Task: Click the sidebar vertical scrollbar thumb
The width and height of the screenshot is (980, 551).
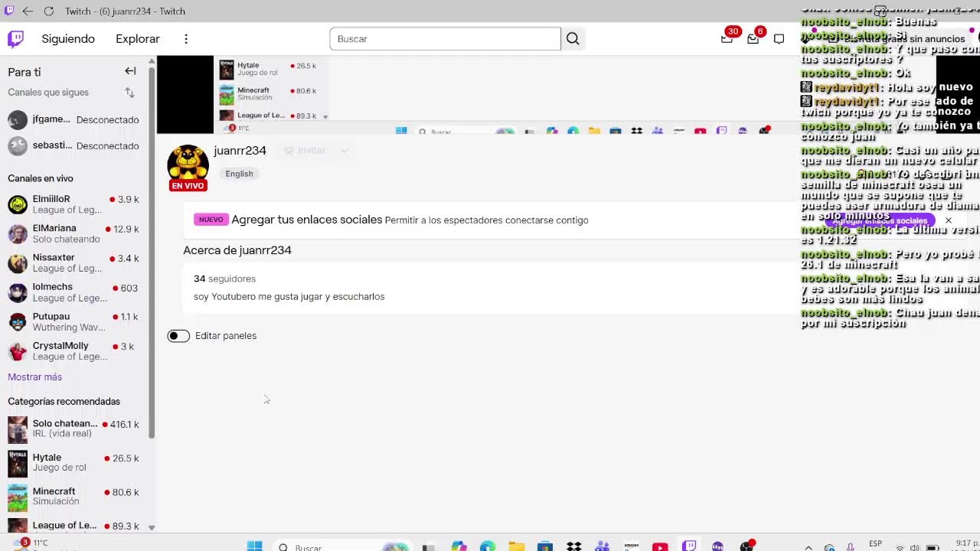Action: pyautogui.click(x=152, y=253)
